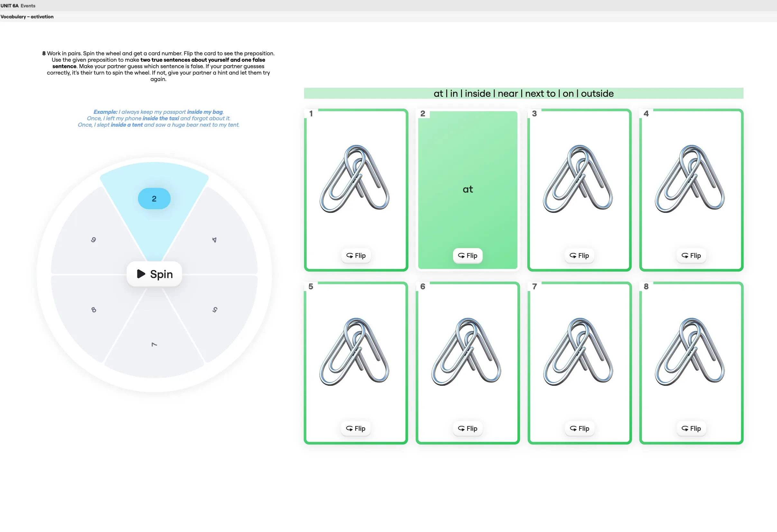The height and width of the screenshot is (532, 777).
Task: Click the 'Example:' sentence text
Action: pyautogui.click(x=159, y=112)
